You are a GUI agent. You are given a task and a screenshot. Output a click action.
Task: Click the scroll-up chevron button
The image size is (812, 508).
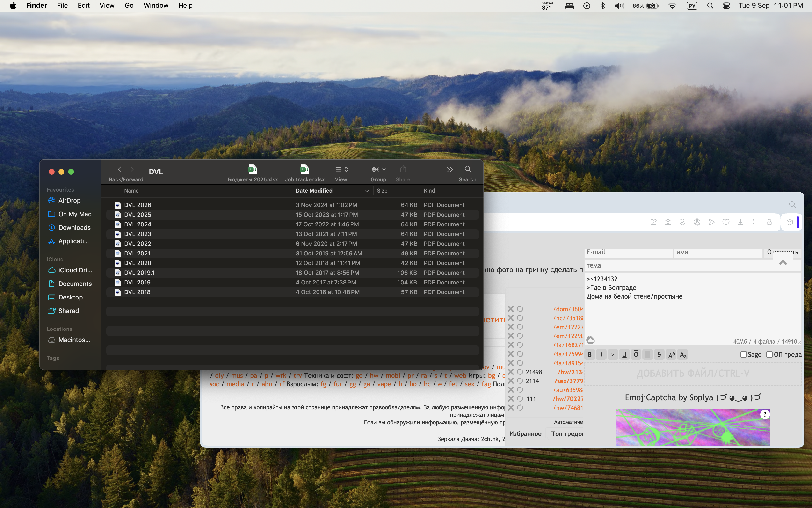pyautogui.click(x=783, y=262)
